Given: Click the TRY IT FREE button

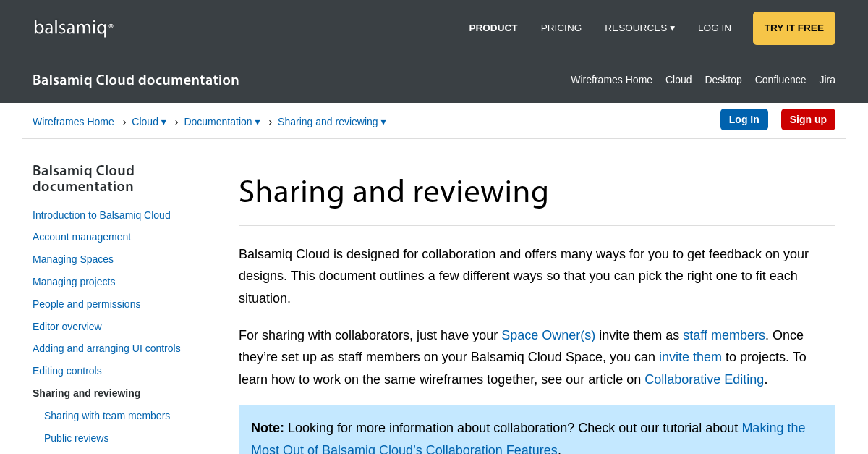Looking at the screenshot, I should coord(793,28).
